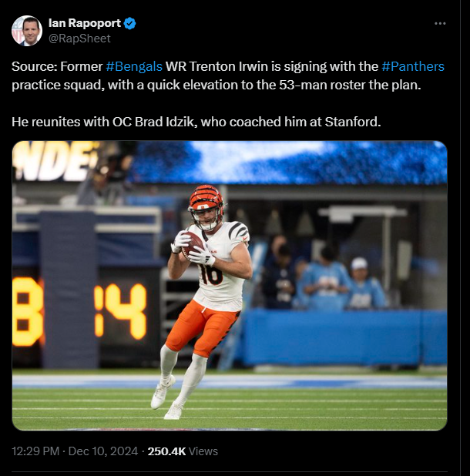Follow the #Bengals hashtag
The image size is (470, 476).
(134, 66)
